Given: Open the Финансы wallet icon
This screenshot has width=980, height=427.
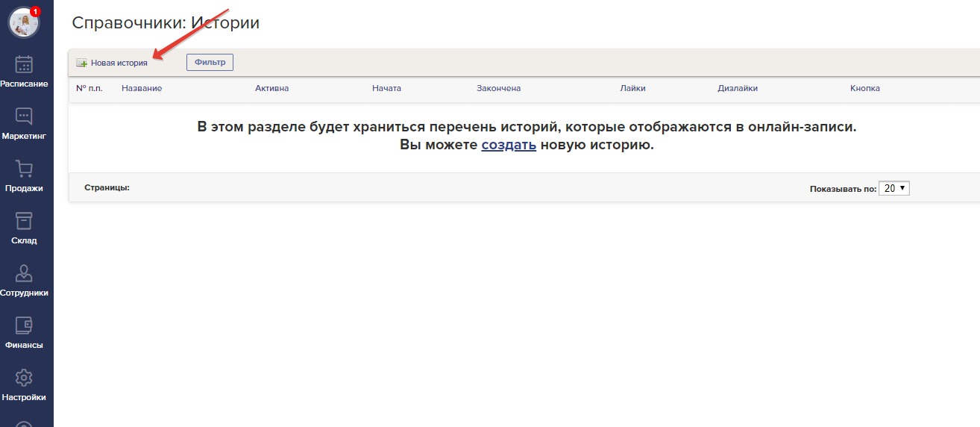Looking at the screenshot, I should [24, 325].
